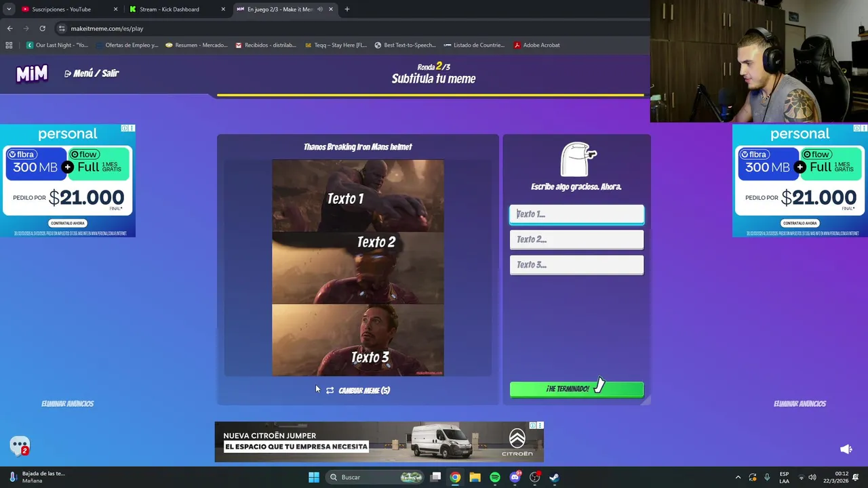Close the Kick Dashboard tab
868x488 pixels.
[x=223, y=9]
